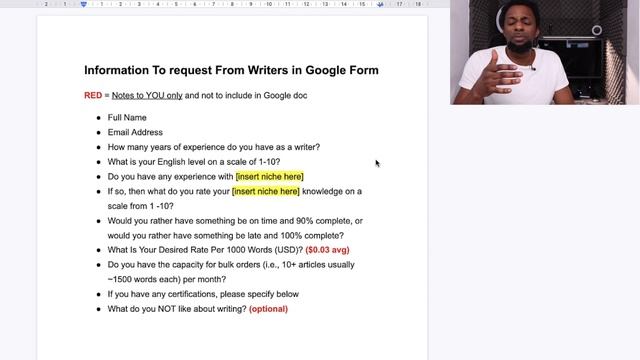
Task: Click 'Would you rather have something be on time' line
Action: (235, 221)
